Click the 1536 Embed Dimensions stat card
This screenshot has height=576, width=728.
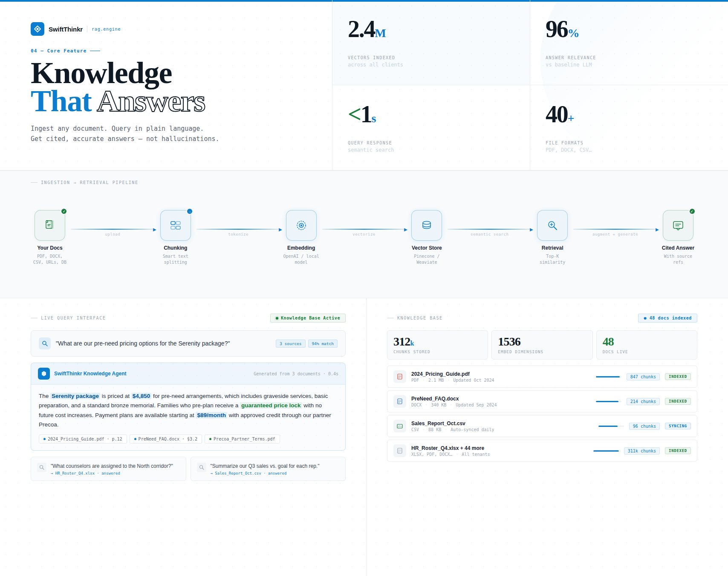(542, 345)
